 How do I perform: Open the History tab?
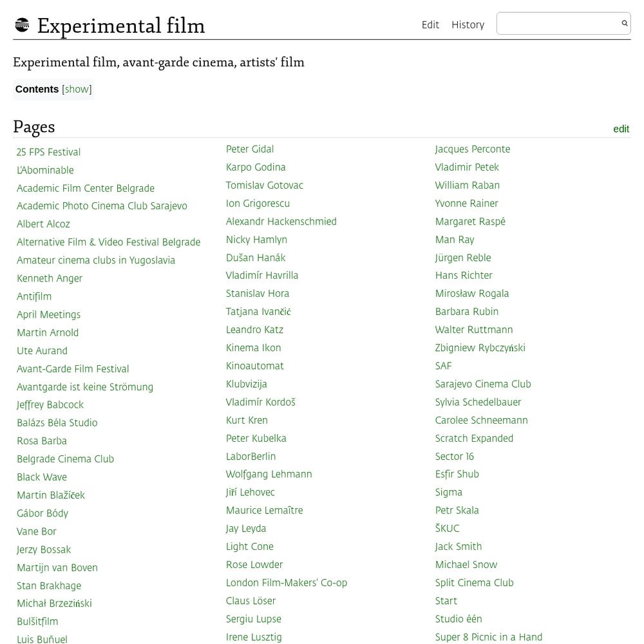coord(468,24)
